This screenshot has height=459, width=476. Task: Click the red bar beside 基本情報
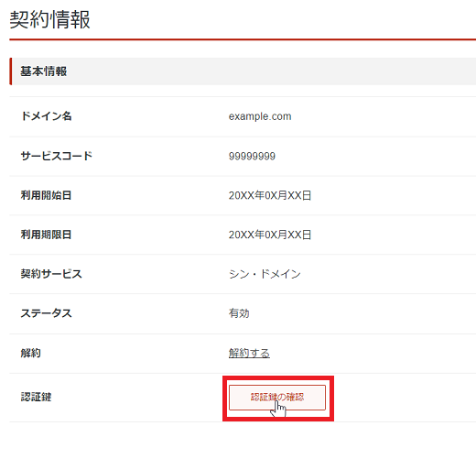click(x=11, y=71)
